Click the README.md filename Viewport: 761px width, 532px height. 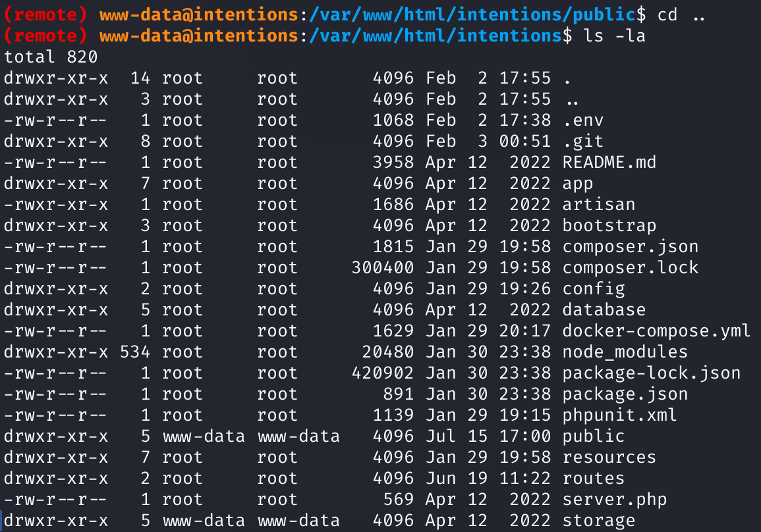click(x=609, y=162)
